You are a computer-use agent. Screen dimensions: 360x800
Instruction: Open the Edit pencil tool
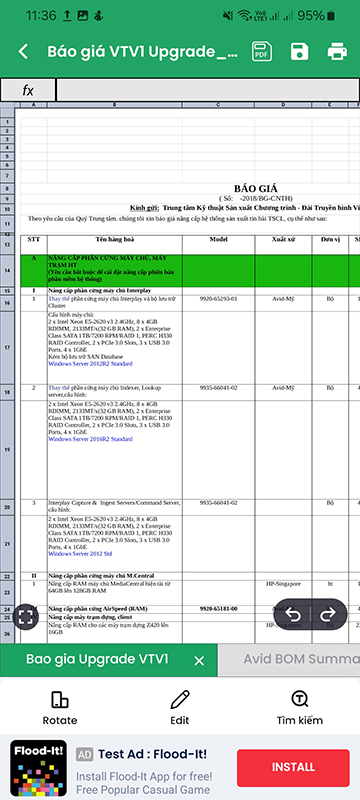pos(179,707)
